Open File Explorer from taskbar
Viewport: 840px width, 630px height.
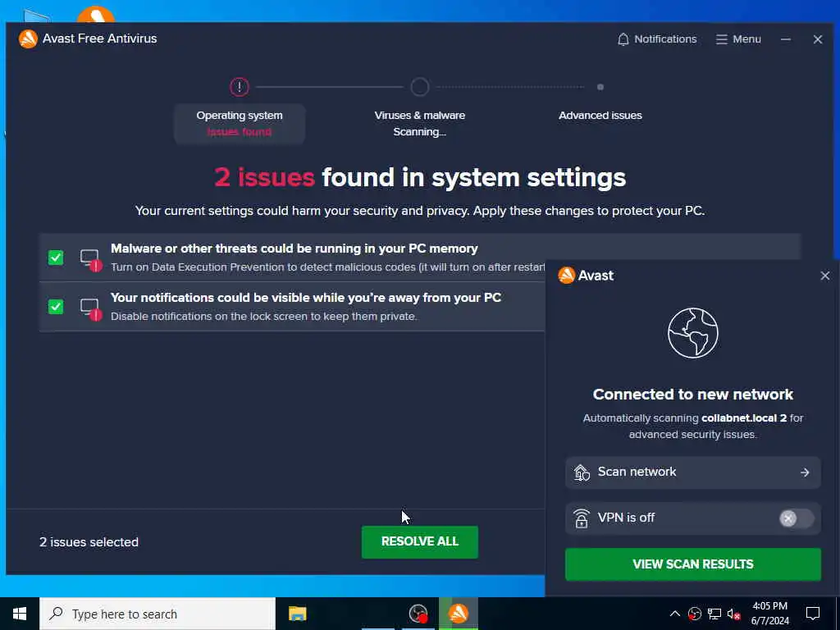297,614
